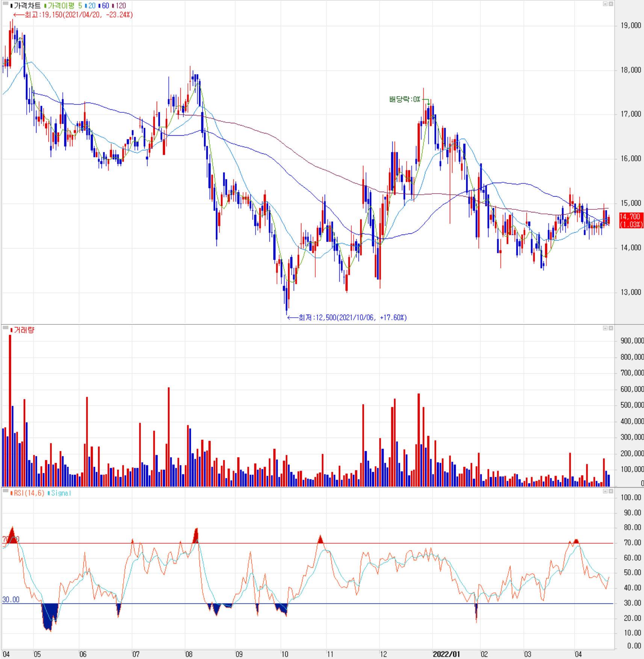The width and height of the screenshot is (644, 659).
Task: Click light-blue color marker beside 20
Action: pos(86,6)
